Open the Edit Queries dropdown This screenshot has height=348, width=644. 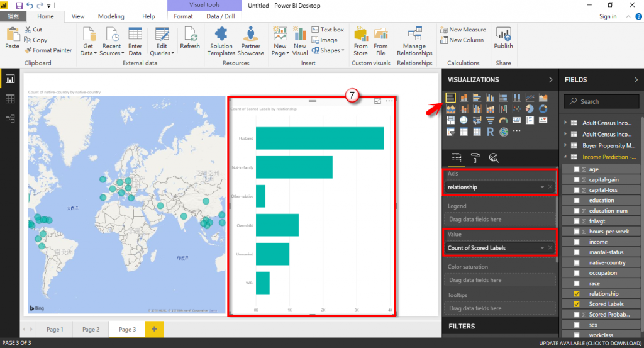(x=162, y=41)
